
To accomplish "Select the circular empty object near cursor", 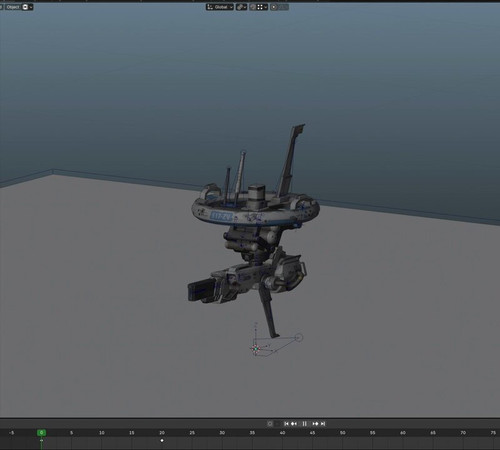I will pos(299,338).
